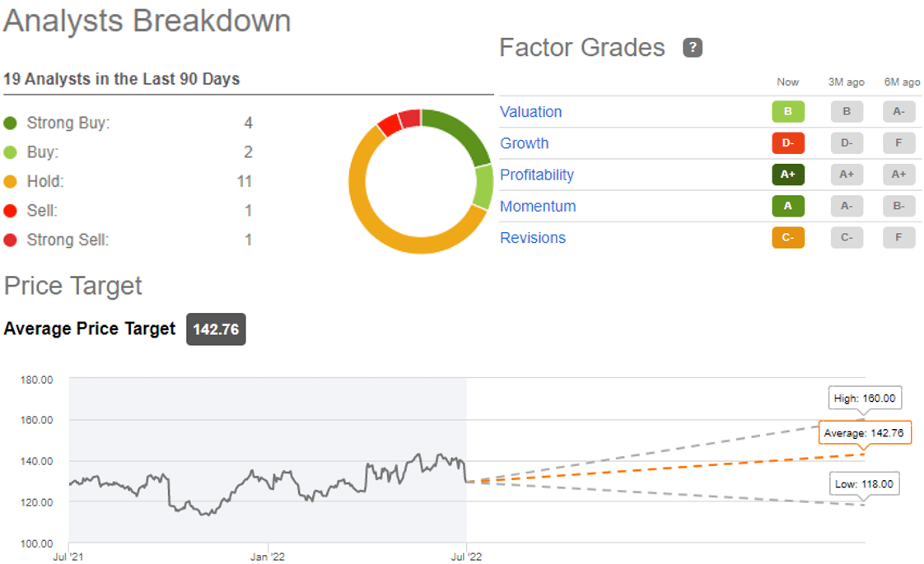Click the orange Hold legend dot
Viewport: 924px width, 564px height.
tap(11, 182)
